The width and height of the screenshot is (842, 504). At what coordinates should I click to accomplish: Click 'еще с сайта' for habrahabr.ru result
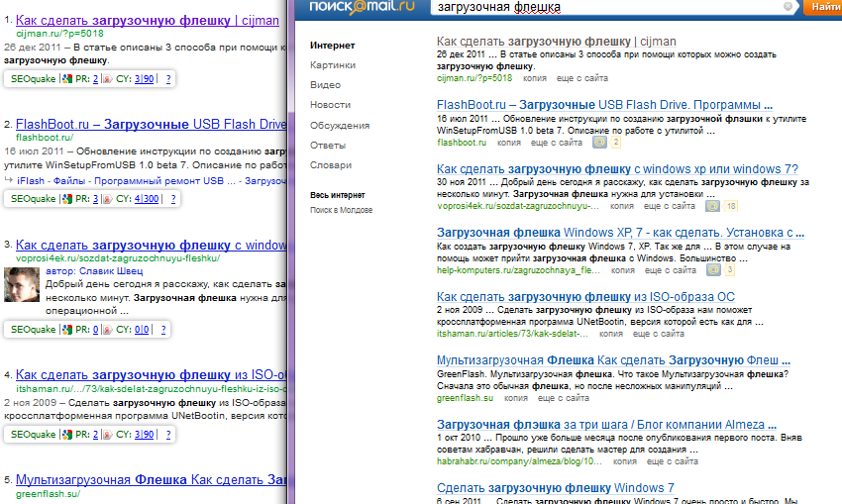[673, 461]
